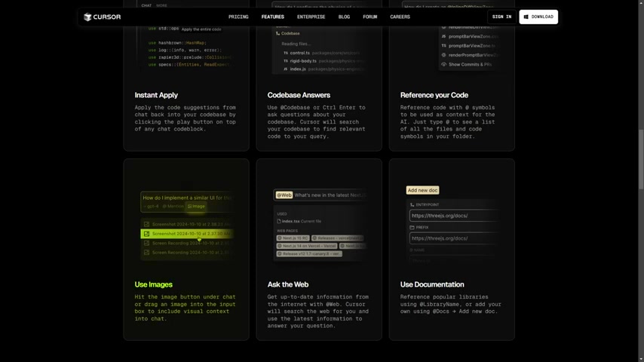This screenshot has width=644, height=362.
Task: Click the Entrypoint URL input field
Action: click(452, 216)
